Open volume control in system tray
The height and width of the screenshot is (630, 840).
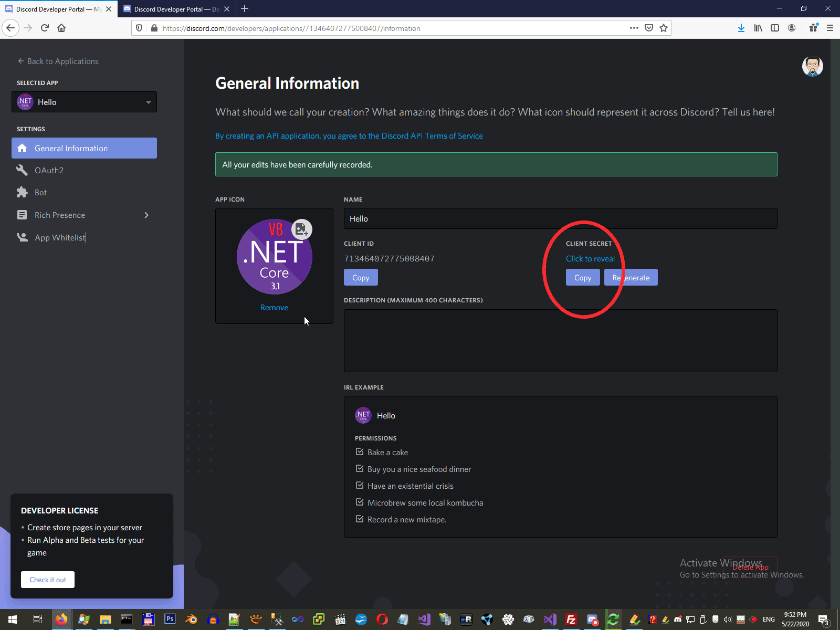[728, 619]
